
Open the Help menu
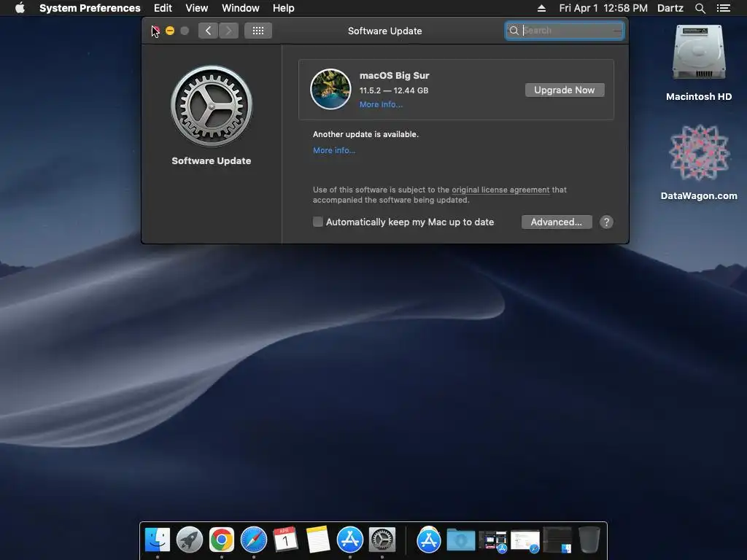pos(283,8)
